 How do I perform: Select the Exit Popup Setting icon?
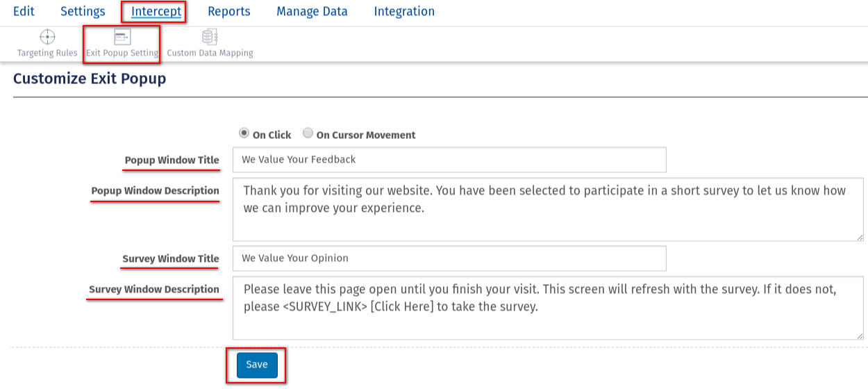[x=122, y=38]
